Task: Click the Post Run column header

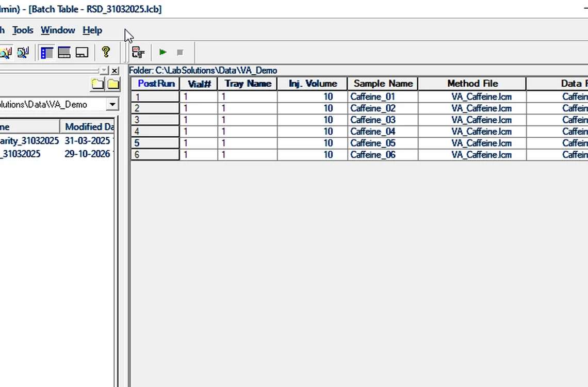Action: (156, 83)
